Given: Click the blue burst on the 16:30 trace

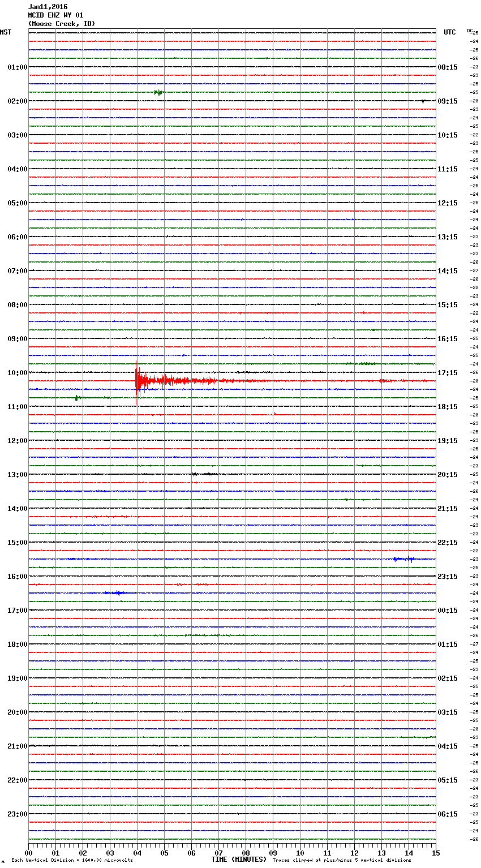Looking at the screenshot, I should click(x=117, y=593).
